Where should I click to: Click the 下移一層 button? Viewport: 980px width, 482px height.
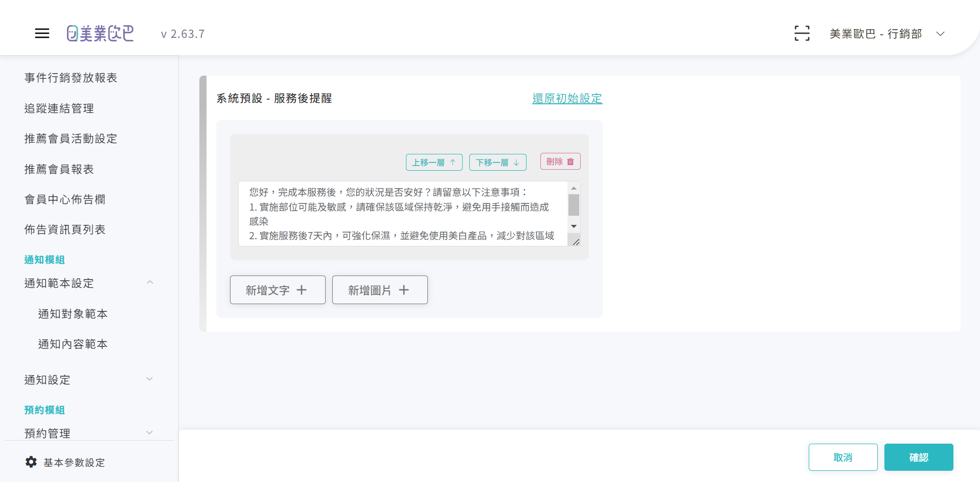pyautogui.click(x=498, y=163)
